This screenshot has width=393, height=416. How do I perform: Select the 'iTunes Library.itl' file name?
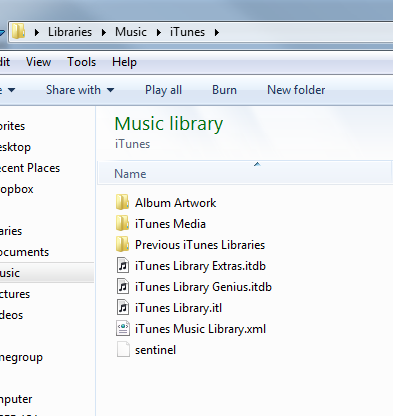pos(178,308)
